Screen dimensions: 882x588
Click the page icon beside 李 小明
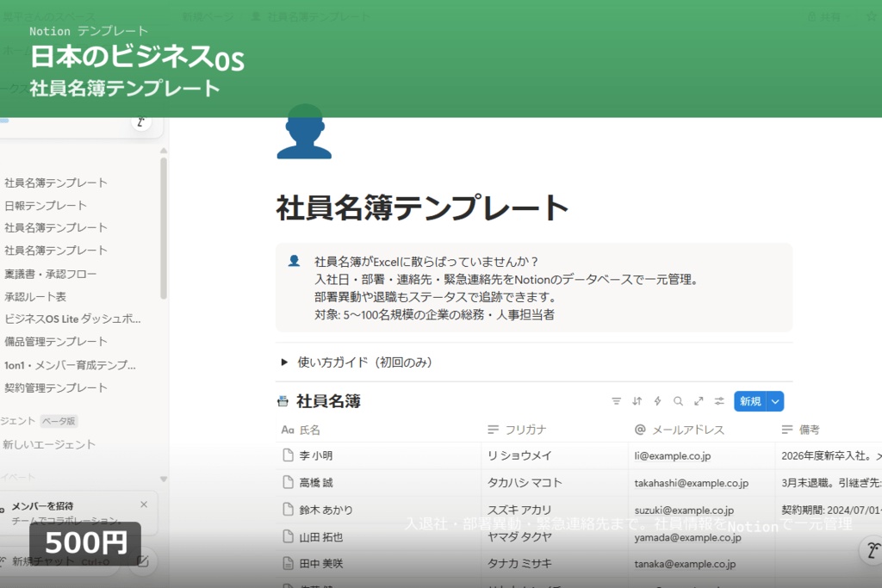click(289, 455)
